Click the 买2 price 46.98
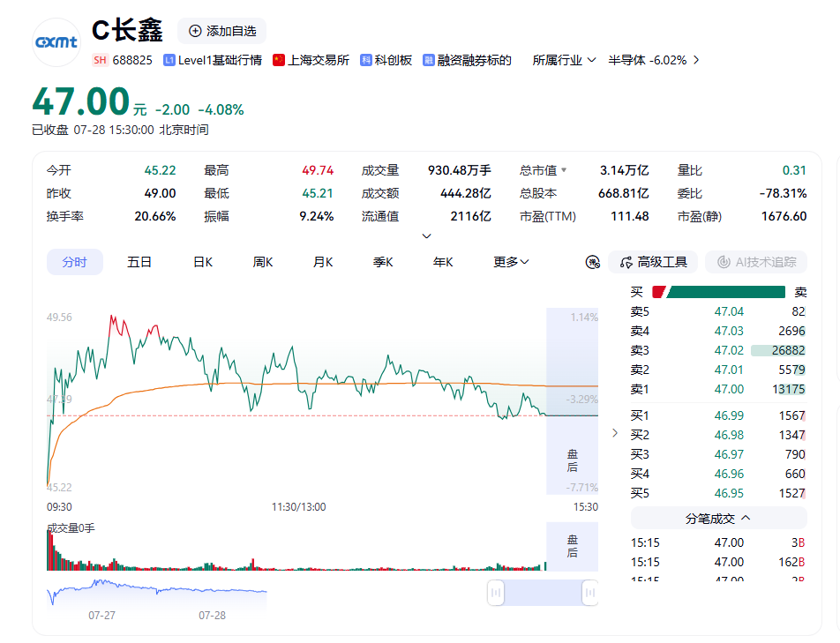 click(x=729, y=435)
